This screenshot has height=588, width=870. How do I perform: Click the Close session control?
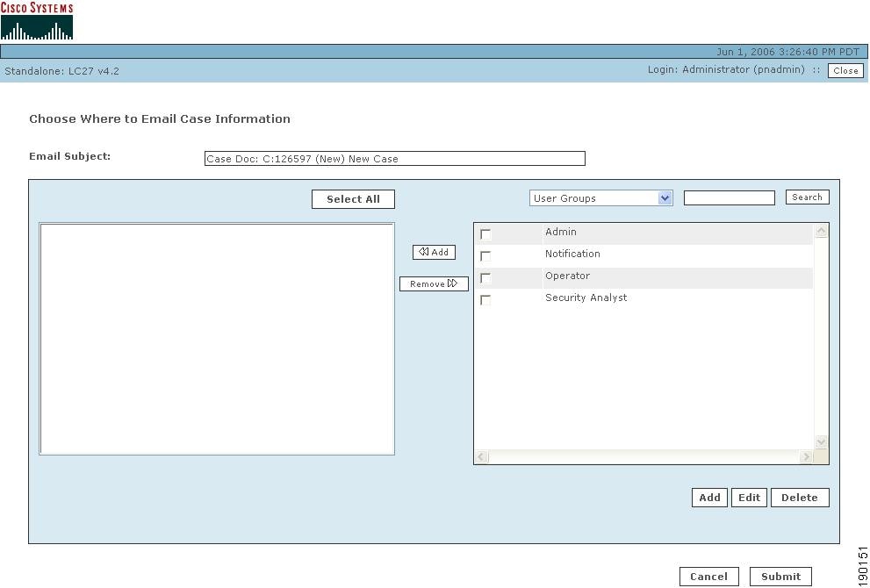coord(845,70)
